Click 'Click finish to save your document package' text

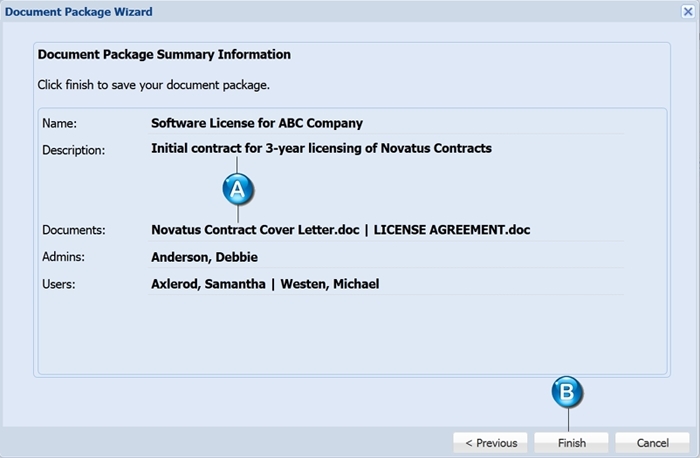[x=153, y=85]
